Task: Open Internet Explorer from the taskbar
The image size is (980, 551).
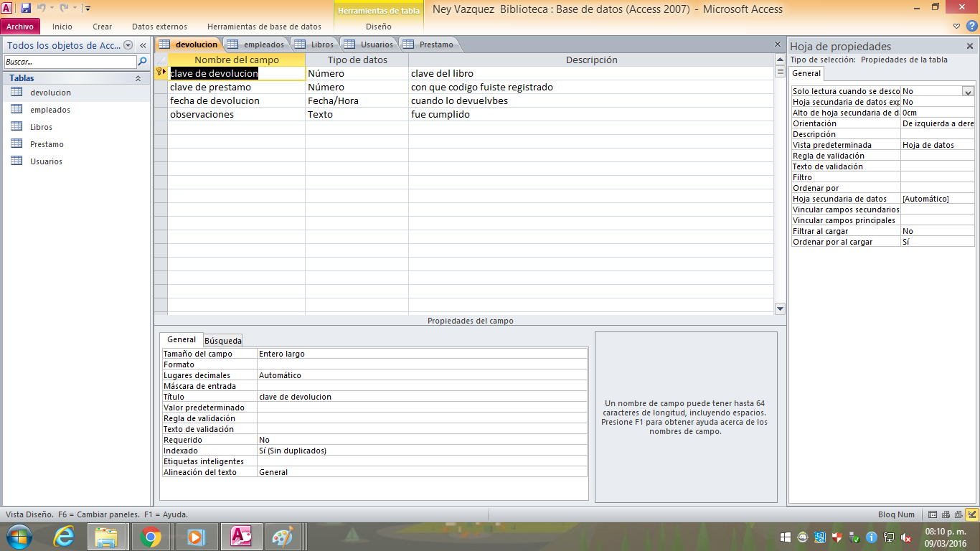Action: 64,536
